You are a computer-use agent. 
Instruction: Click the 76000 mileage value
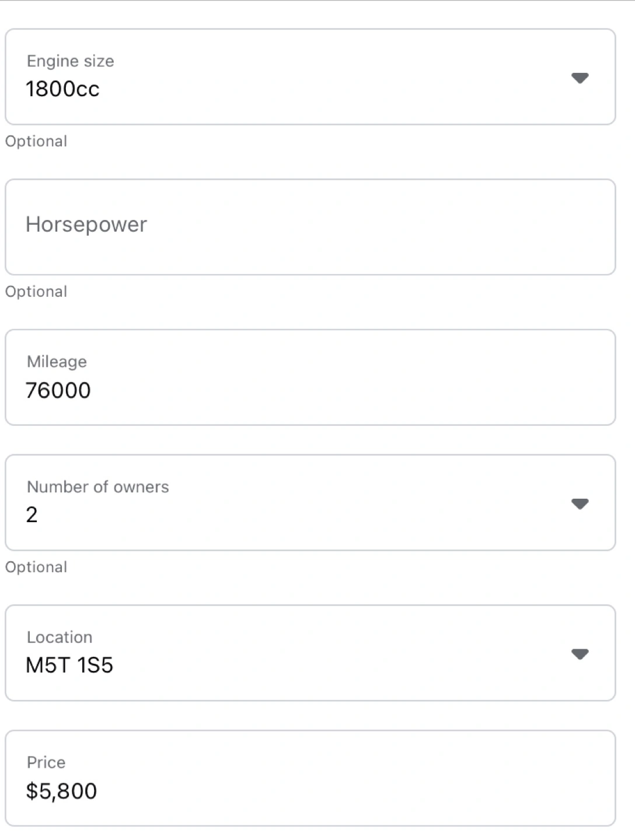tap(58, 390)
